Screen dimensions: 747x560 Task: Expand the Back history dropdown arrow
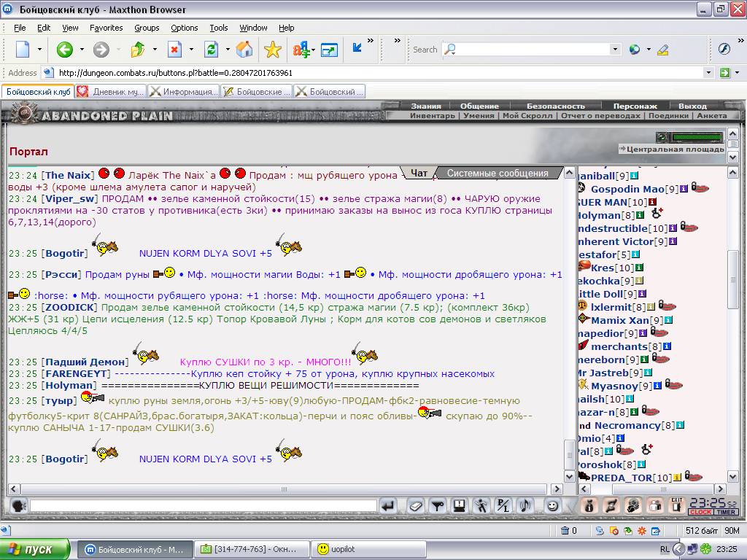(x=82, y=49)
